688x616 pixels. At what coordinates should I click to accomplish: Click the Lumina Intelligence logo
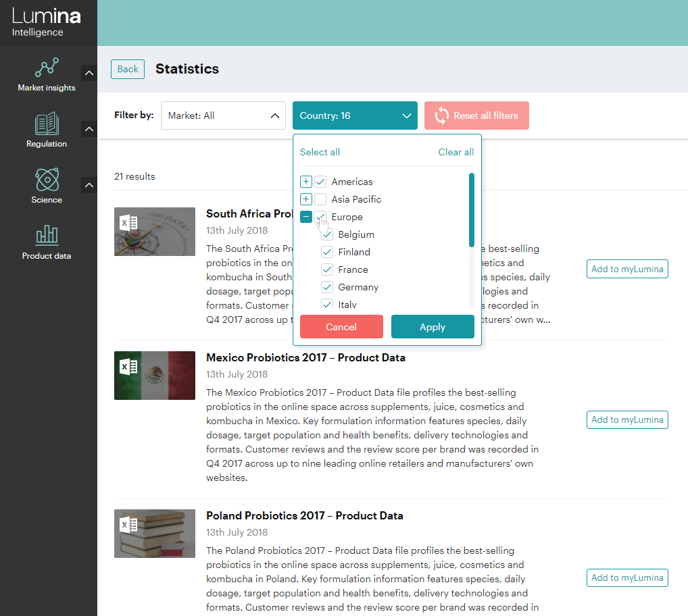tap(46, 22)
